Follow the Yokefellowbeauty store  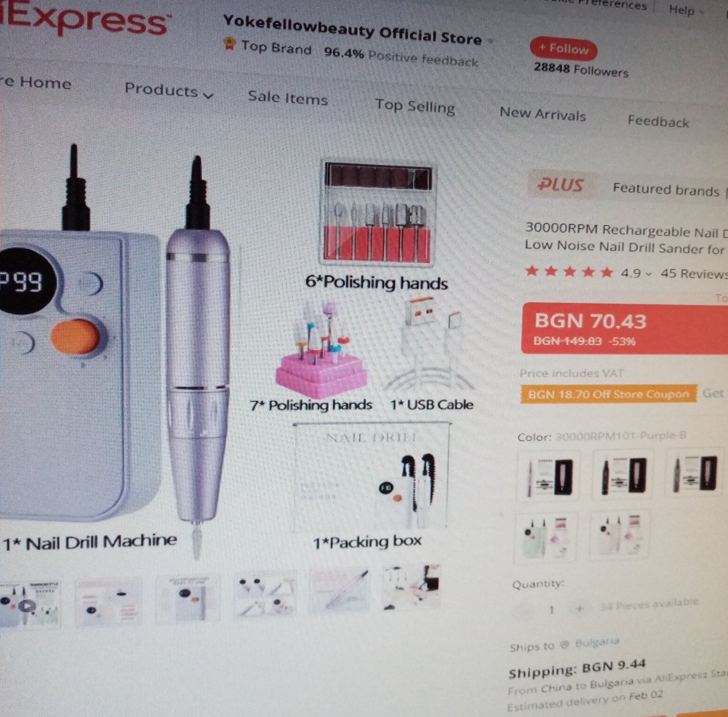tap(564, 48)
